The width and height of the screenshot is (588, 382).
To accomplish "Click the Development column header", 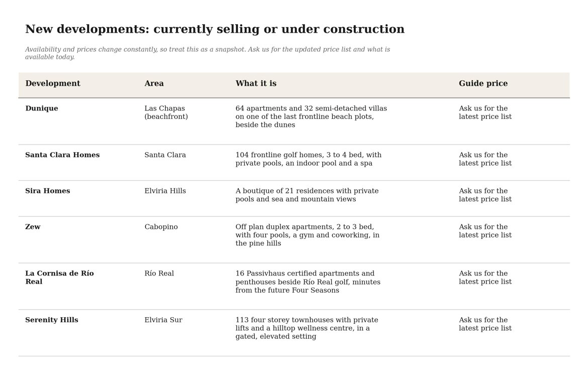I will (x=53, y=83).
